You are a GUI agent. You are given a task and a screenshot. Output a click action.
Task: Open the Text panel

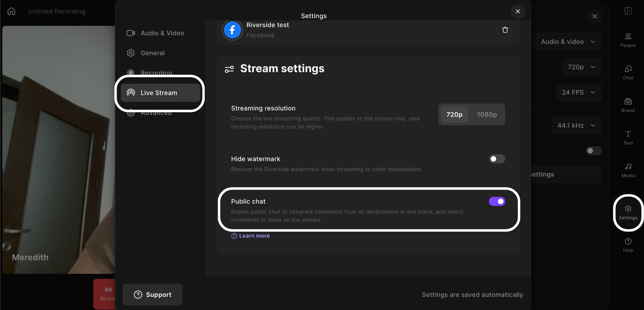point(628,138)
